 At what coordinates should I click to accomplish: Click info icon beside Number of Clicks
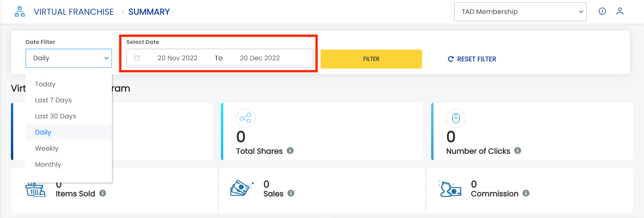pos(518,150)
